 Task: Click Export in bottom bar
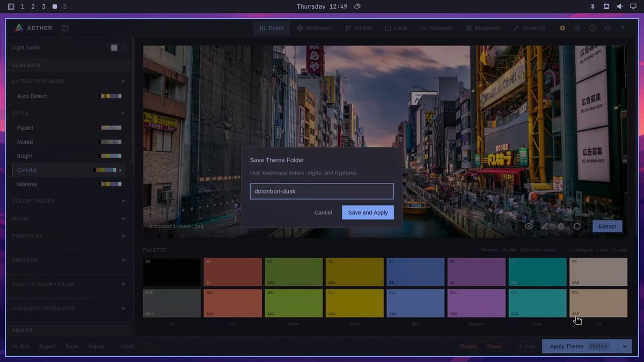47,346
